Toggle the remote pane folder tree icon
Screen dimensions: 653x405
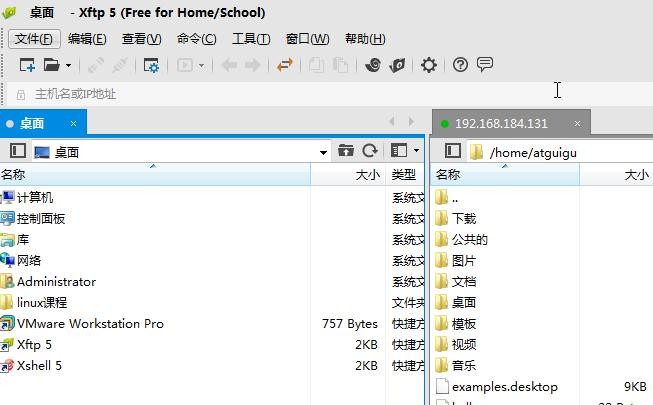(453, 151)
